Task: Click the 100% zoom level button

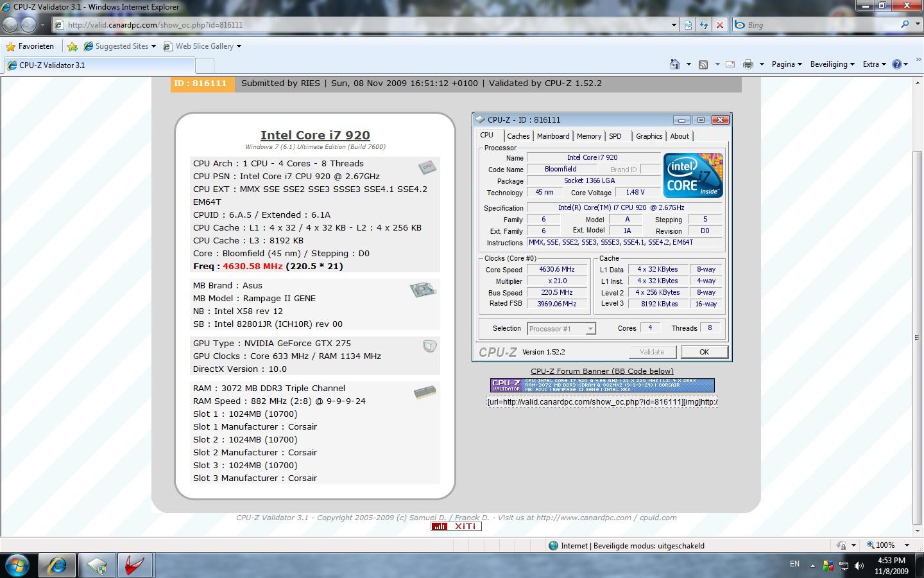Action: pos(881,545)
